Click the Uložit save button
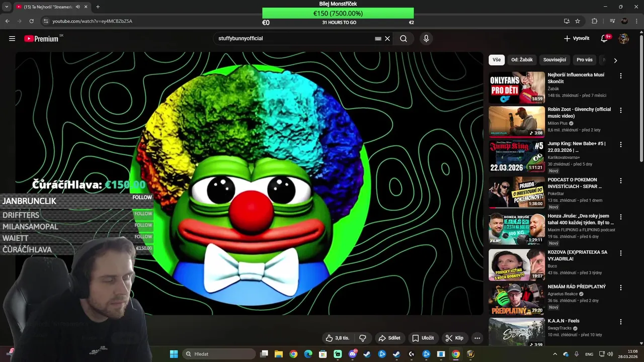The width and height of the screenshot is (644, 362). (423, 338)
